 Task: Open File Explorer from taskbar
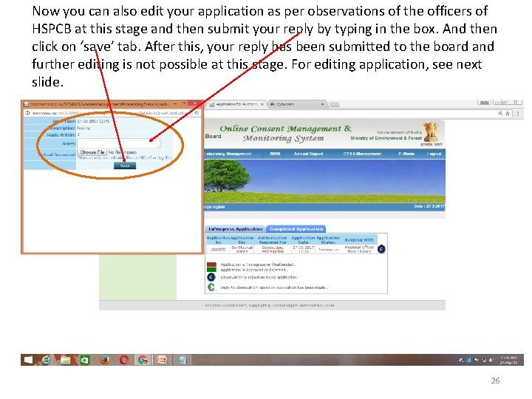point(65,360)
